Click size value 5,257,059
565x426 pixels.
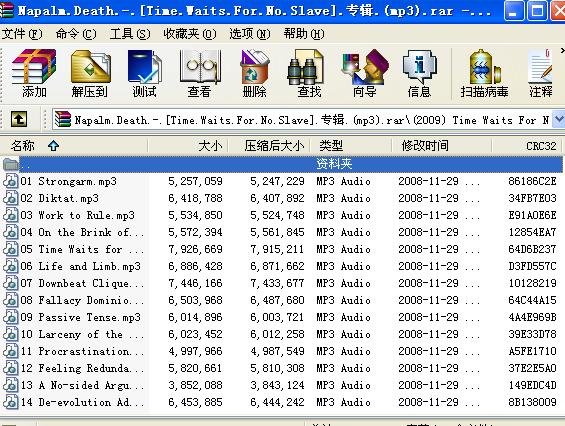[x=195, y=181]
